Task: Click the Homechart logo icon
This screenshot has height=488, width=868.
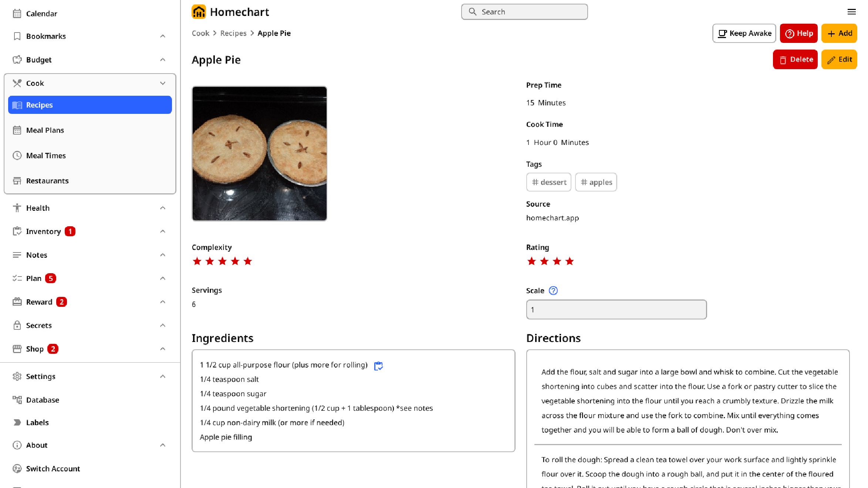Action: [199, 11]
